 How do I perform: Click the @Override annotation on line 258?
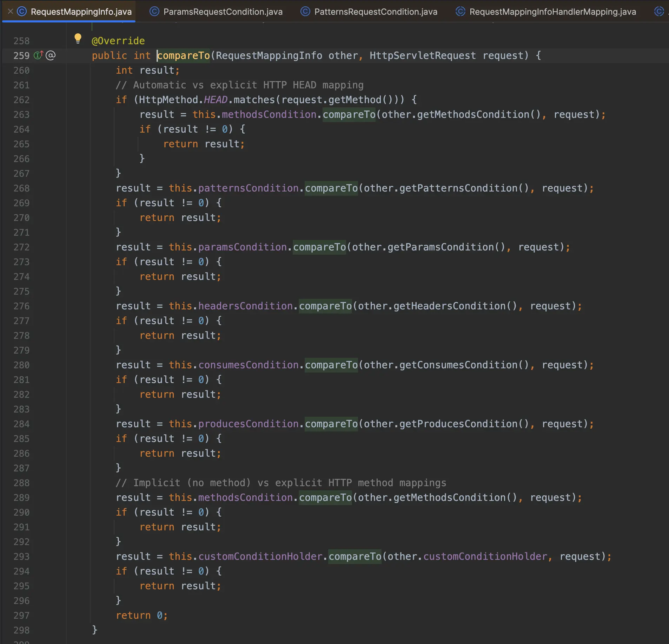[x=118, y=41]
